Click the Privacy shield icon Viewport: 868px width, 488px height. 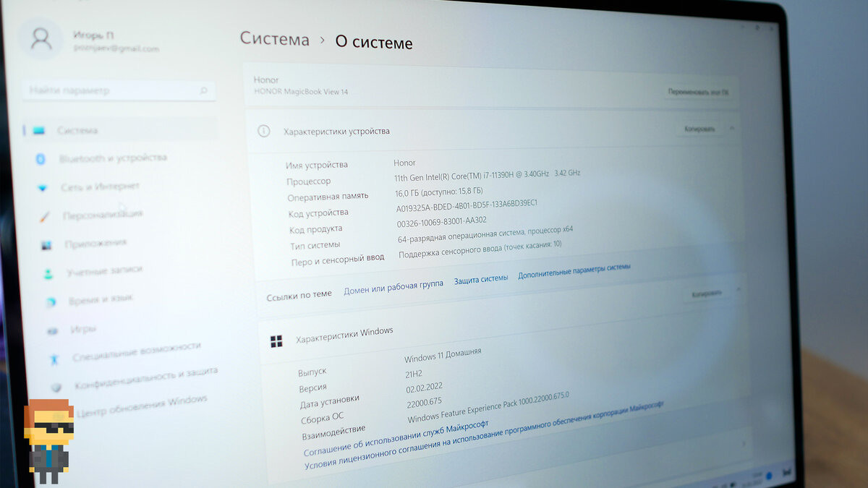coord(56,388)
